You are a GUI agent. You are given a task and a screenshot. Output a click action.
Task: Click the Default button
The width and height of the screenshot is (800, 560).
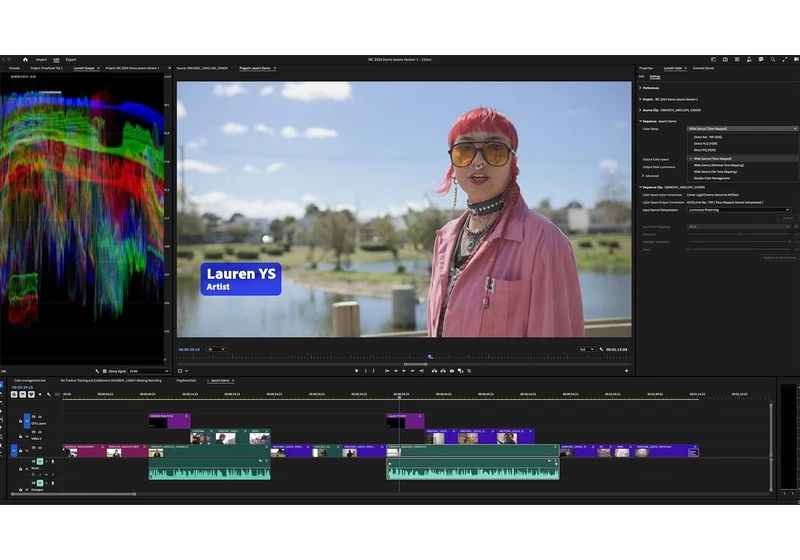coord(788,218)
